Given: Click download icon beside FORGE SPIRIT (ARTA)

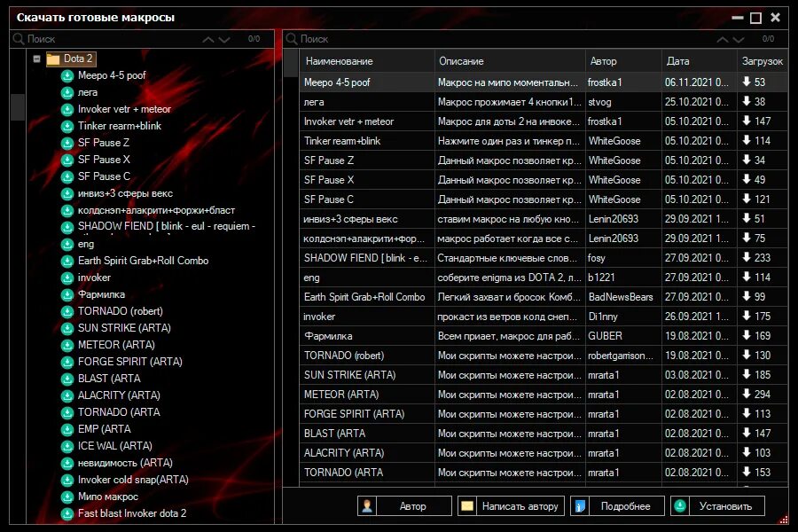Looking at the screenshot, I should 67,362.
